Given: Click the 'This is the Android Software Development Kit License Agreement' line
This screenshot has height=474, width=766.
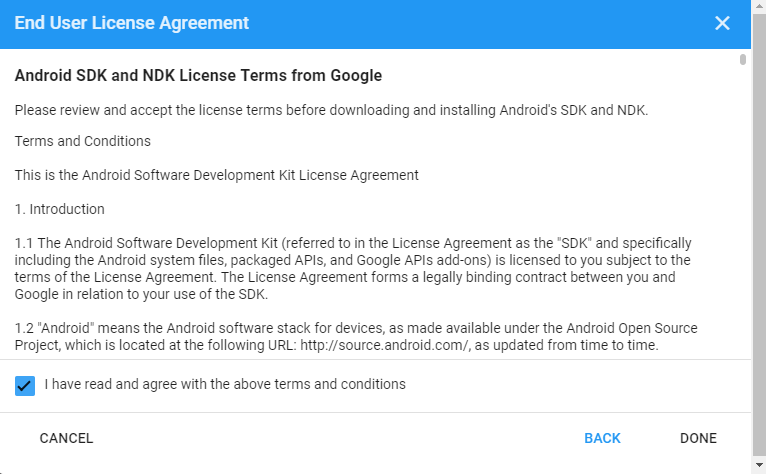Looking at the screenshot, I should (216, 175).
